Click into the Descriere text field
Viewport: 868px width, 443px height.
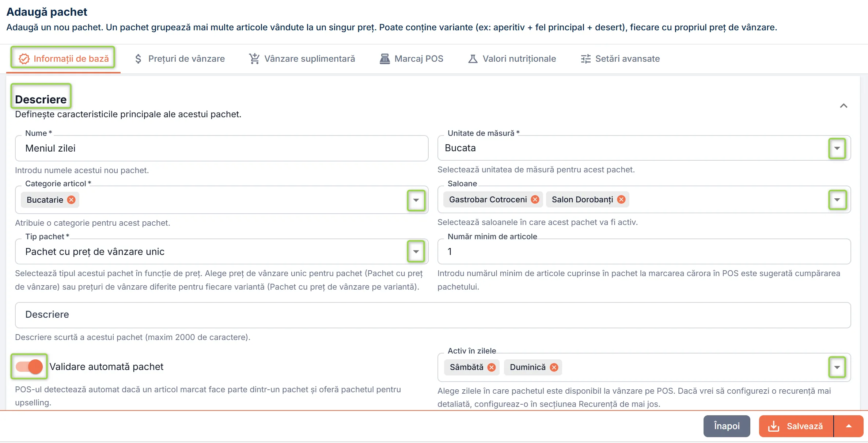click(433, 315)
